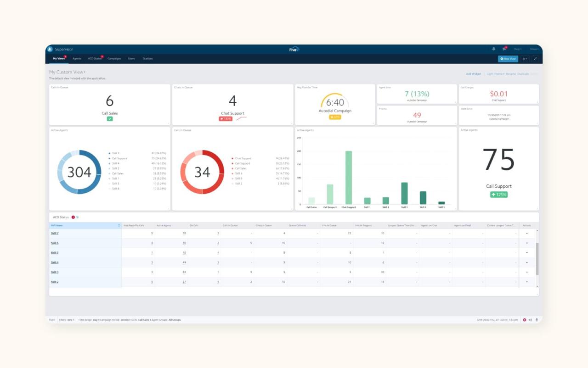Switch to the Agents tab
588x368 pixels.
(77, 59)
